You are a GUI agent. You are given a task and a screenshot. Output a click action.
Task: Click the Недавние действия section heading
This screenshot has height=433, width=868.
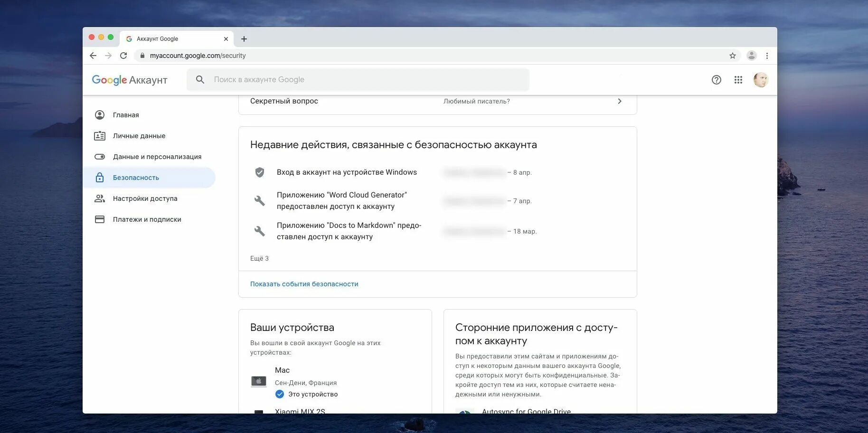(394, 145)
